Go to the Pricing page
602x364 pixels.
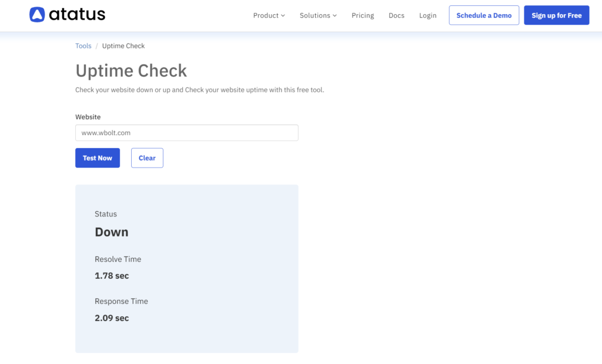pyautogui.click(x=363, y=15)
